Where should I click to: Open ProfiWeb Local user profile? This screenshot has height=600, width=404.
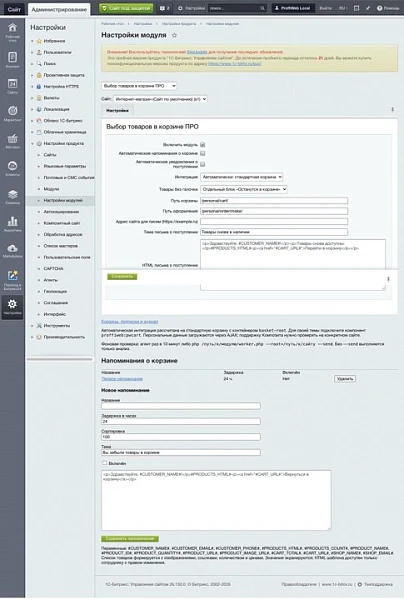[x=293, y=8]
